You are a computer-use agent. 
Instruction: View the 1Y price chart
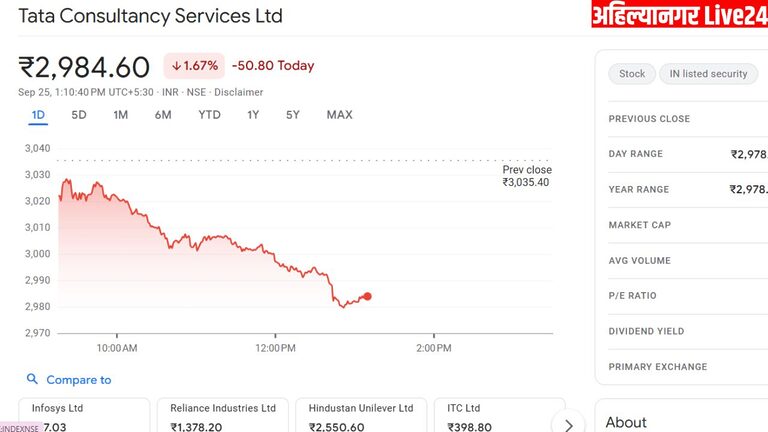point(253,115)
